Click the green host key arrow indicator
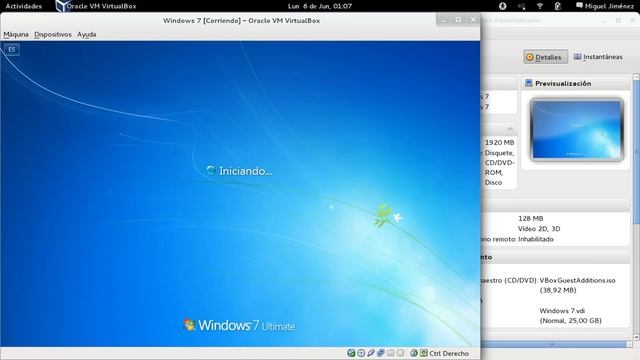The image size is (640, 360). pos(424,353)
